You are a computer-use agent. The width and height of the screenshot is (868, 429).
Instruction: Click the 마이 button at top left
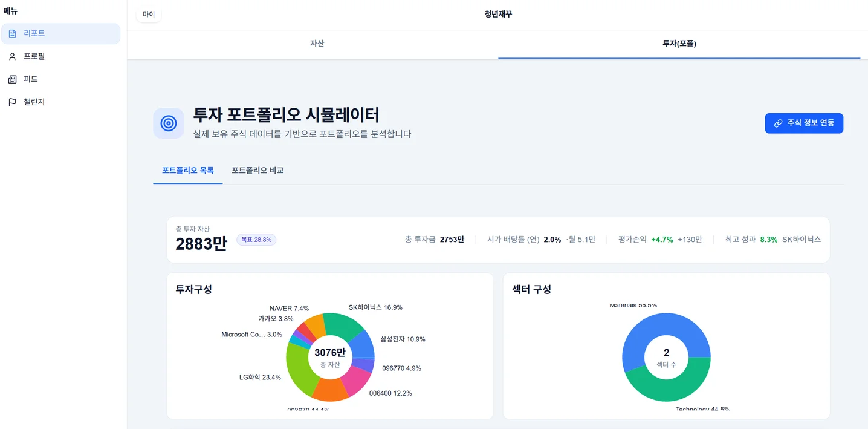point(148,13)
